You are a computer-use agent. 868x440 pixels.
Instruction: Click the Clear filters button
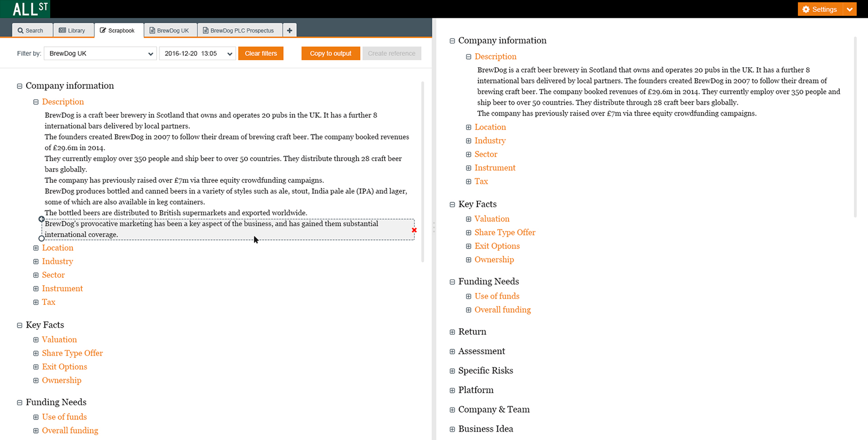point(261,53)
